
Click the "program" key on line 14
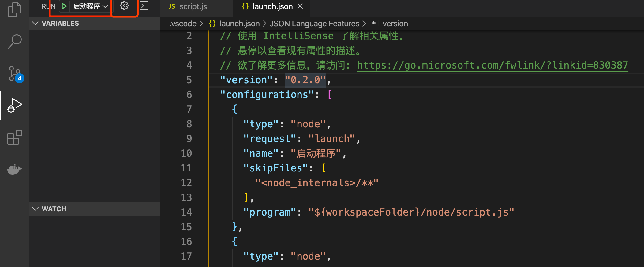(270, 212)
